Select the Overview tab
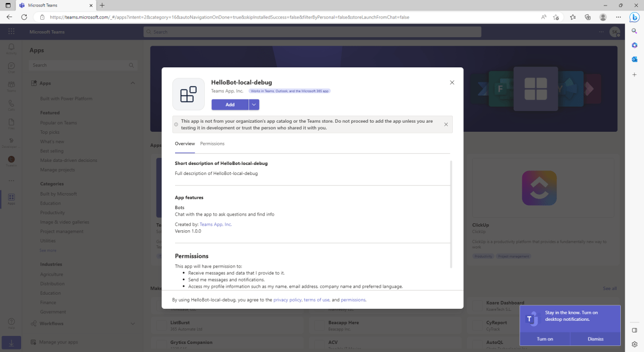Image resolution: width=644 pixels, height=352 pixels. point(184,143)
